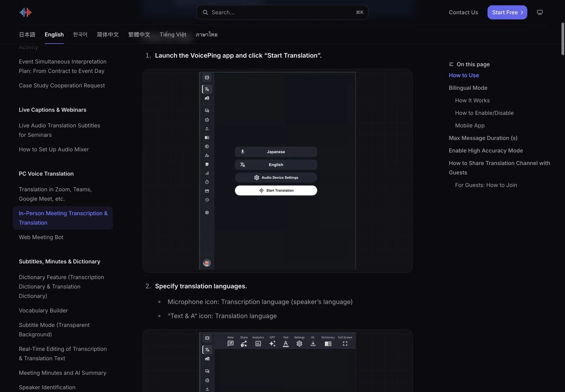Jump to Bilingual Mode section
Screen dimensions: 565x392
[468, 88]
